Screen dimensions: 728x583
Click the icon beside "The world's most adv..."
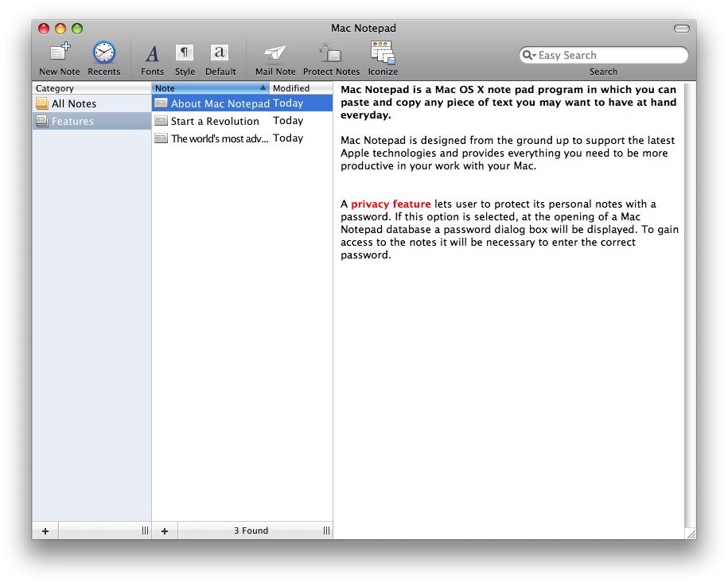click(x=161, y=138)
